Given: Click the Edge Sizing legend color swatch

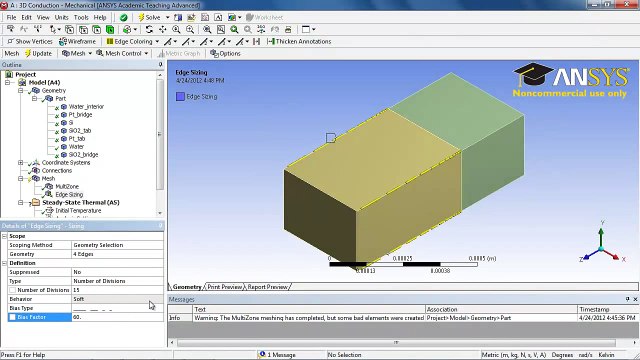Looking at the screenshot, I should pos(180,97).
